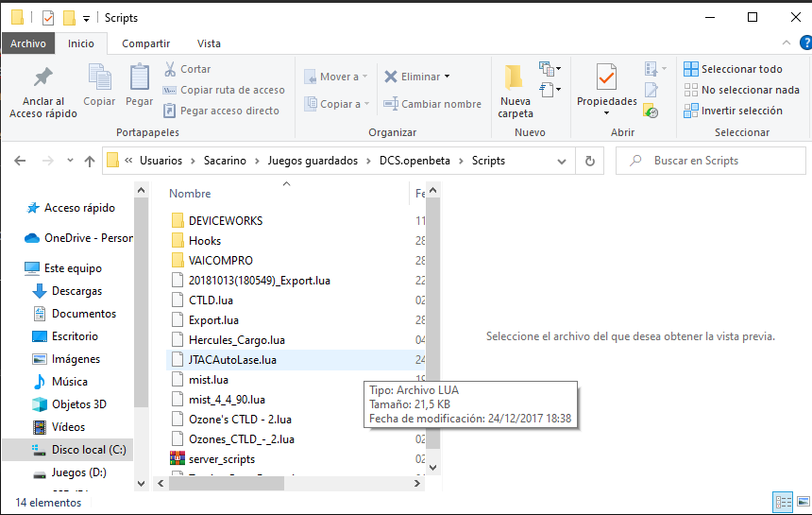Switch to large icons view
This screenshot has height=515, width=812.
click(804, 502)
